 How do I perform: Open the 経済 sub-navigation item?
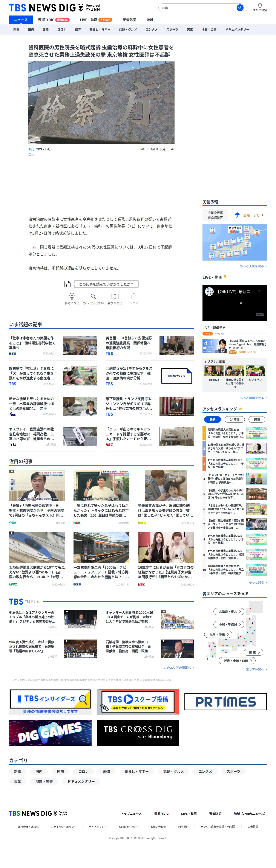click(78, 29)
